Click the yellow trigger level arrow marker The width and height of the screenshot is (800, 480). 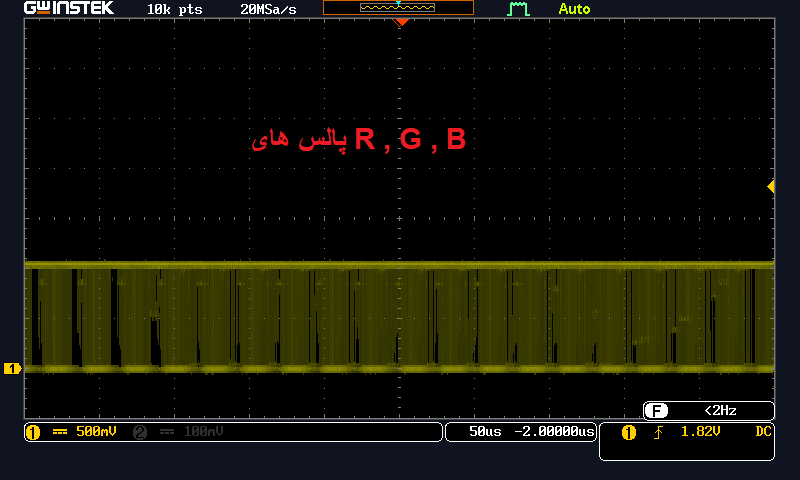(771, 187)
